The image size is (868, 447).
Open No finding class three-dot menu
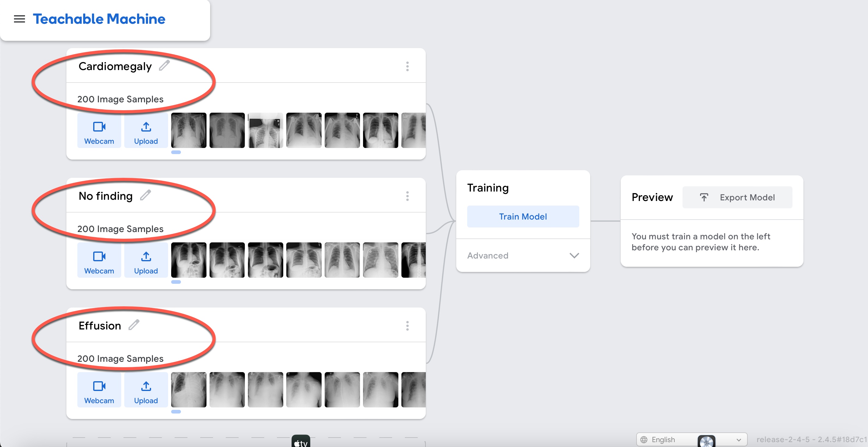pos(407,196)
